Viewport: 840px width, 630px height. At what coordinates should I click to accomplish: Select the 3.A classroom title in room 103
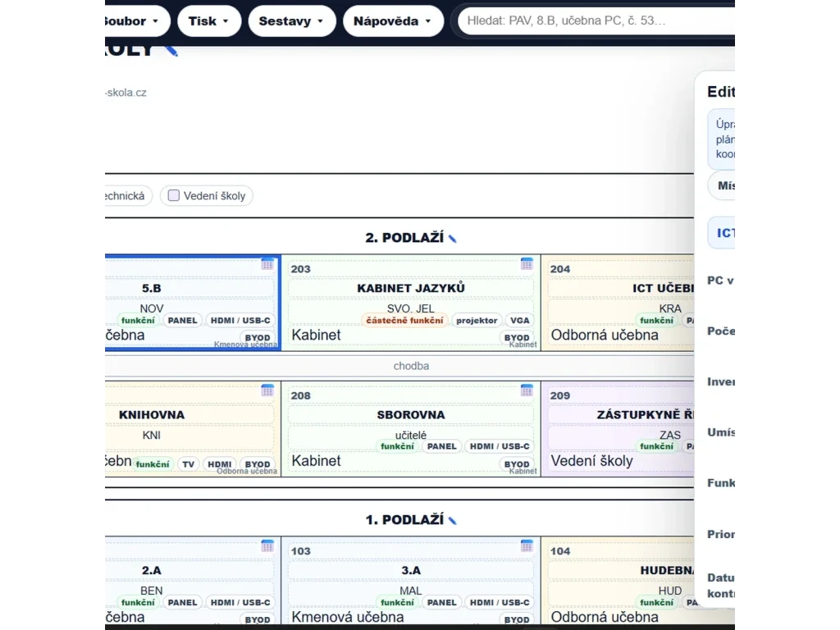coord(411,571)
